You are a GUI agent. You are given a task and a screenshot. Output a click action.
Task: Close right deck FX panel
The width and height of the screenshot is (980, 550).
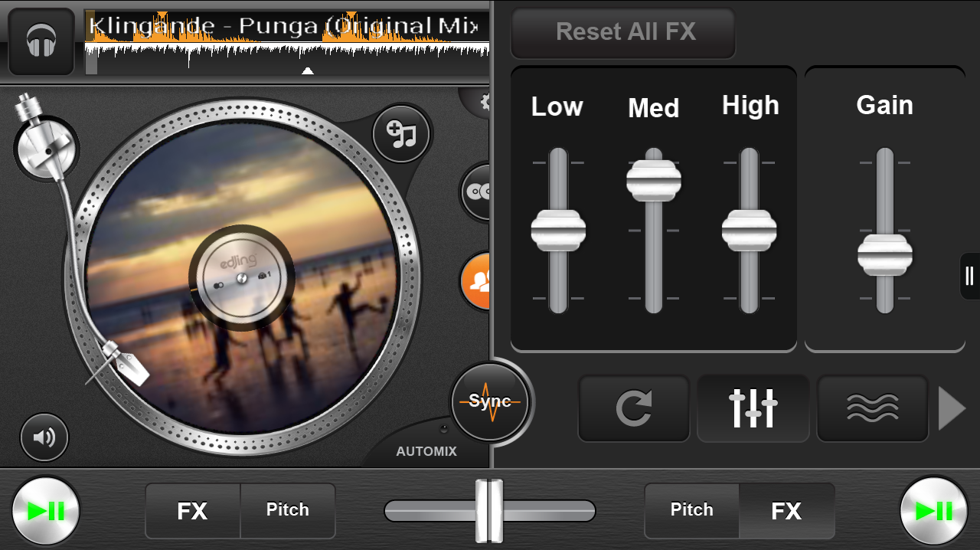click(x=787, y=511)
